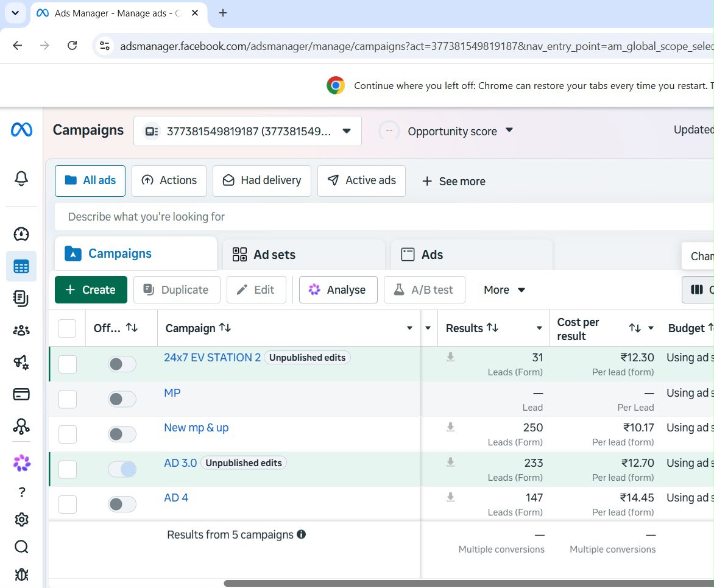714x588 pixels.
Task: Open the More dropdown menu
Action: coord(504,289)
